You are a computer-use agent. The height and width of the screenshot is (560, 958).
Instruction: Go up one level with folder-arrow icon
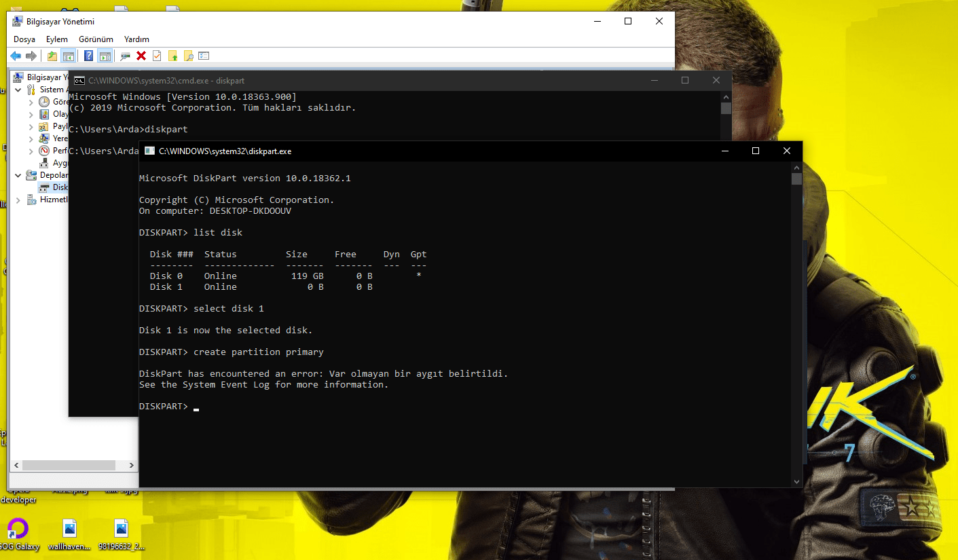pos(52,56)
